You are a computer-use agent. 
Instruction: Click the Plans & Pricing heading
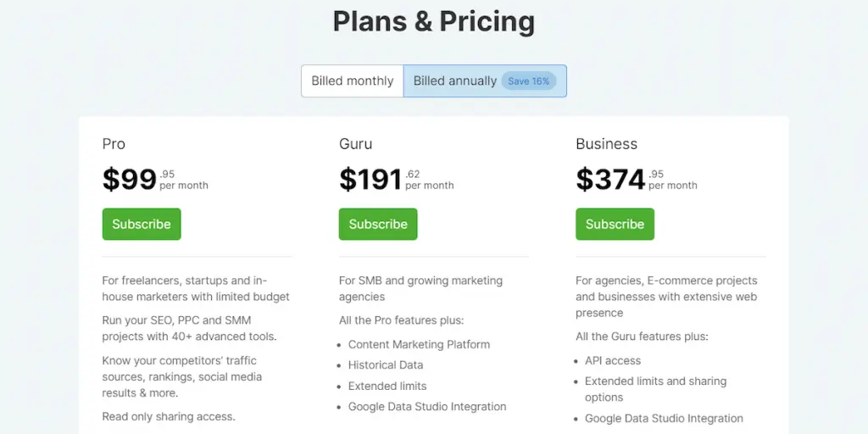pos(433,21)
